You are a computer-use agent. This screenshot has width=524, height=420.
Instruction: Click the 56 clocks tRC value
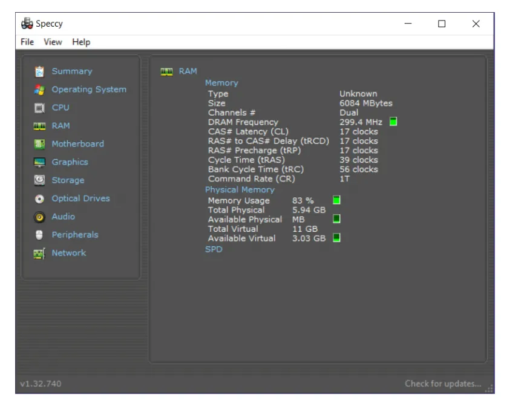359,169
